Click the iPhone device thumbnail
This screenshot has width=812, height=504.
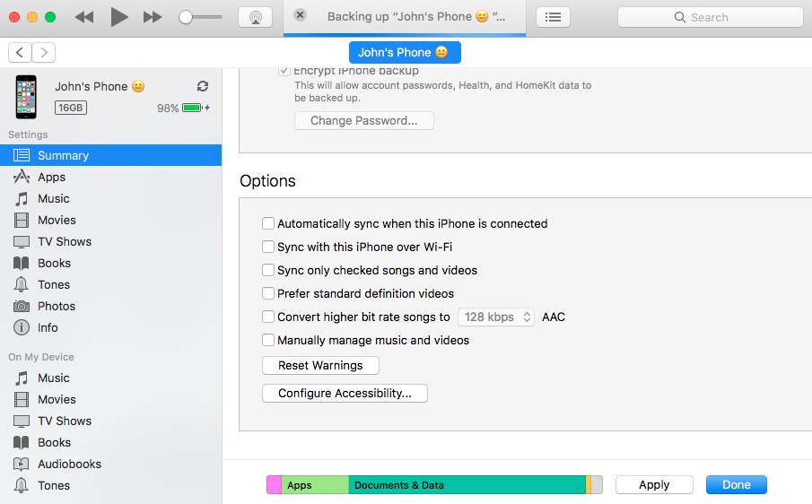pyautogui.click(x=26, y=97)
